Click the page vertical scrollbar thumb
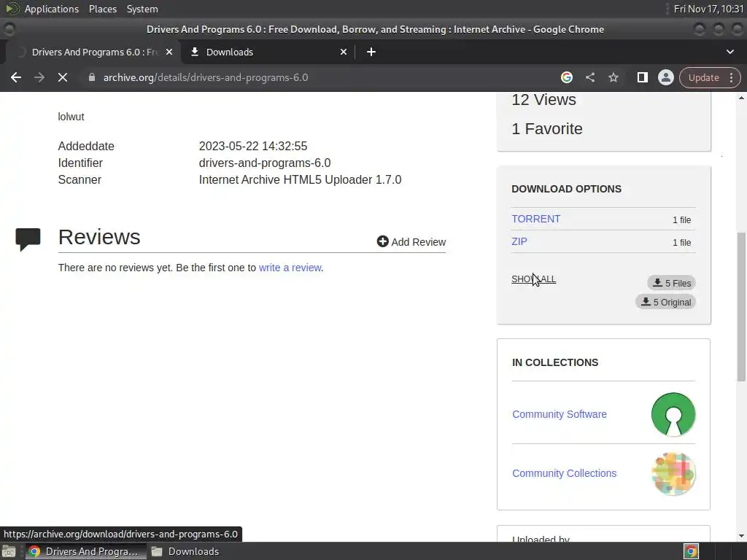Image resolution: width=747 pixels, height=560 pixels. click(x=741, y=307)
